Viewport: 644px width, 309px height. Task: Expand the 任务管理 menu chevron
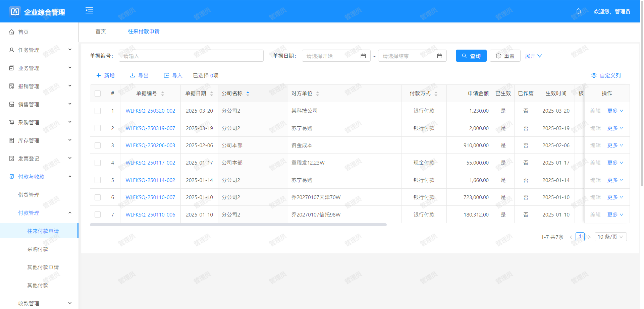point(70,50)
